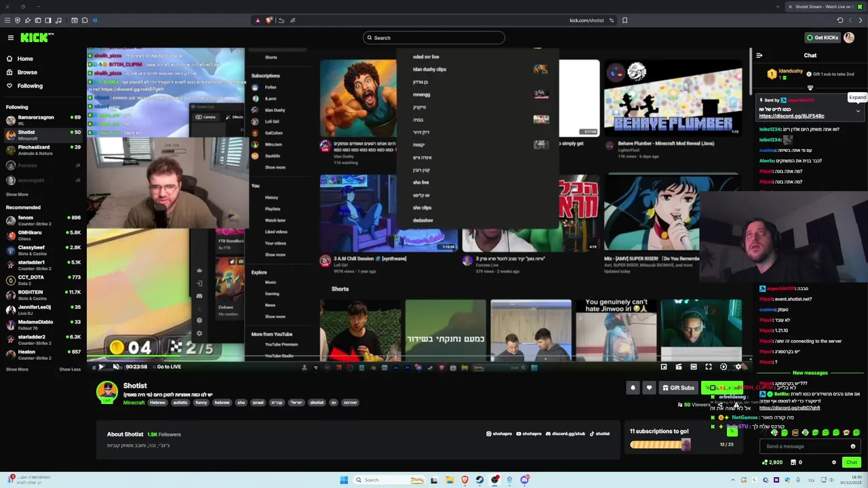Open Classybeef recommended channel

(43, 250)
